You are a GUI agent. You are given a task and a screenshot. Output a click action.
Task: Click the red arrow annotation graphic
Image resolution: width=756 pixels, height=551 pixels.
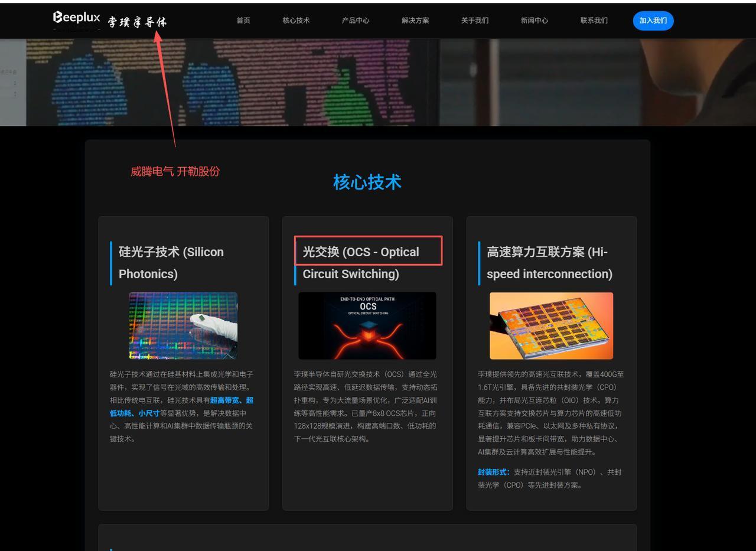pyautogui.click(x=165, y=89)
